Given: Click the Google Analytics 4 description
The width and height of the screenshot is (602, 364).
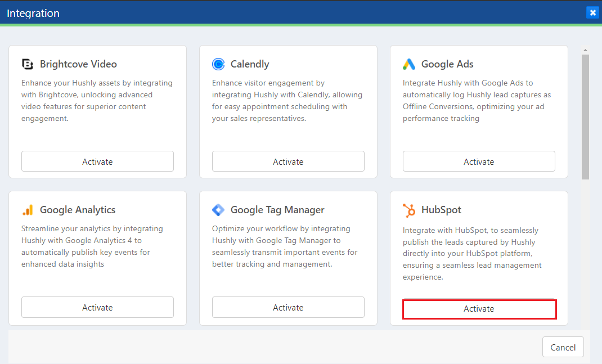Looking at the screenshot, I should pos(92,246).
